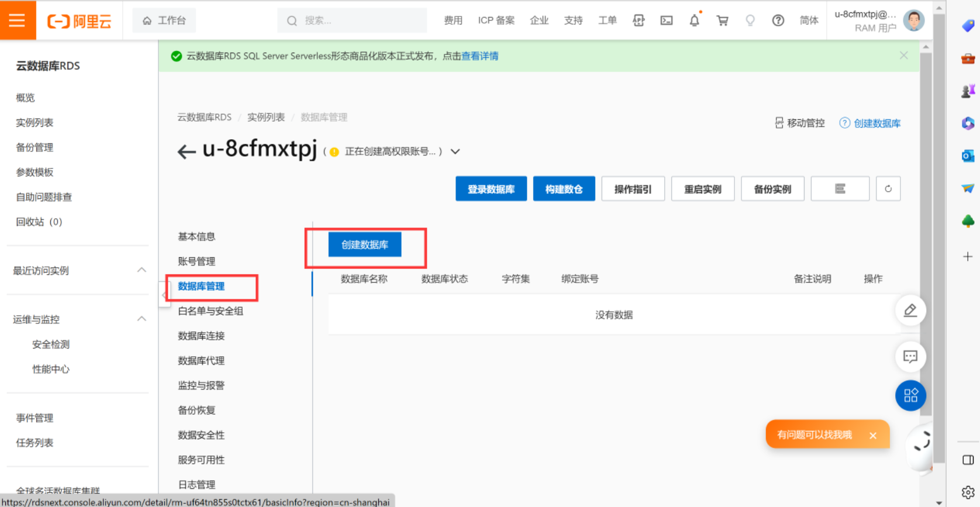Open the 基本信息 tab
The height and width of the screenshot is (507, 980).
(x=196, y=236)
